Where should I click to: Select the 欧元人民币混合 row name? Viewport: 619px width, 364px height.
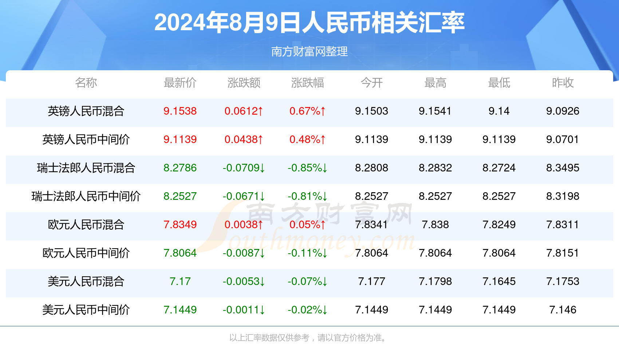86,225
